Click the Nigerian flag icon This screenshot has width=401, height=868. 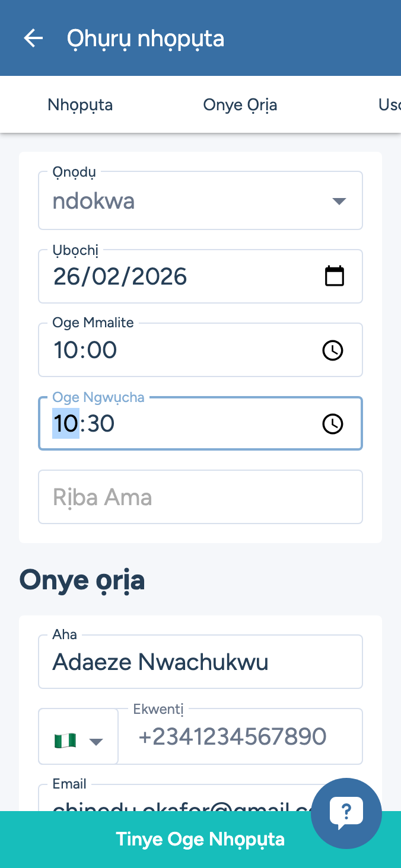point(65,741)
